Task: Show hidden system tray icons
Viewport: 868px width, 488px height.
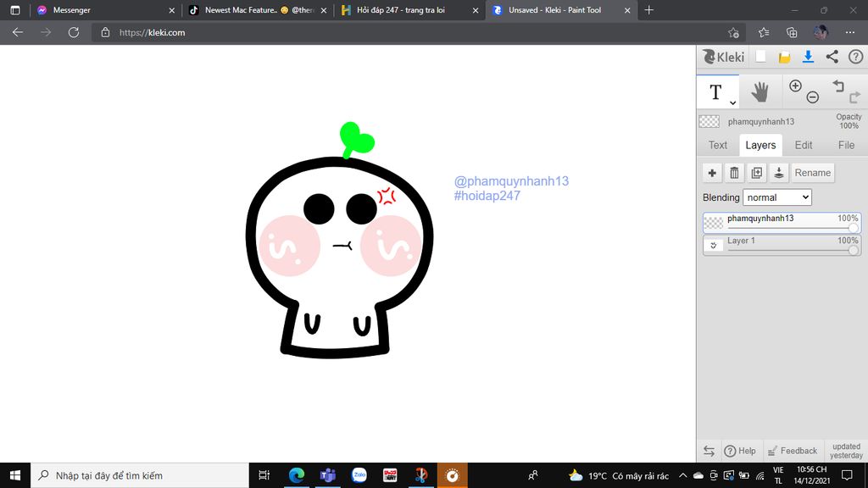Action: pos(682,475)
